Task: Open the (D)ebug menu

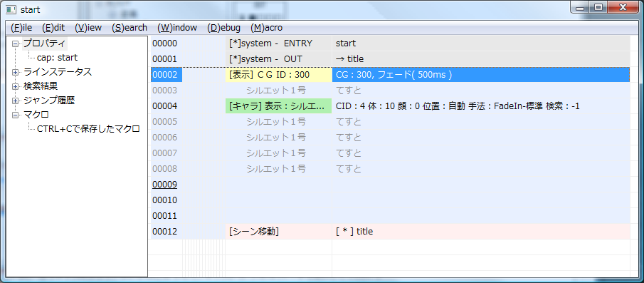Action: [224, 28]
